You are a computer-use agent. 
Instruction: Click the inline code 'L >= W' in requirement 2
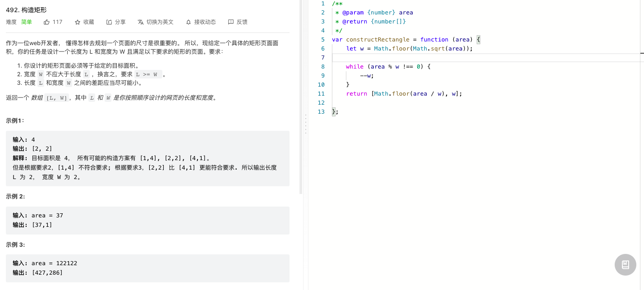(148, 74)
